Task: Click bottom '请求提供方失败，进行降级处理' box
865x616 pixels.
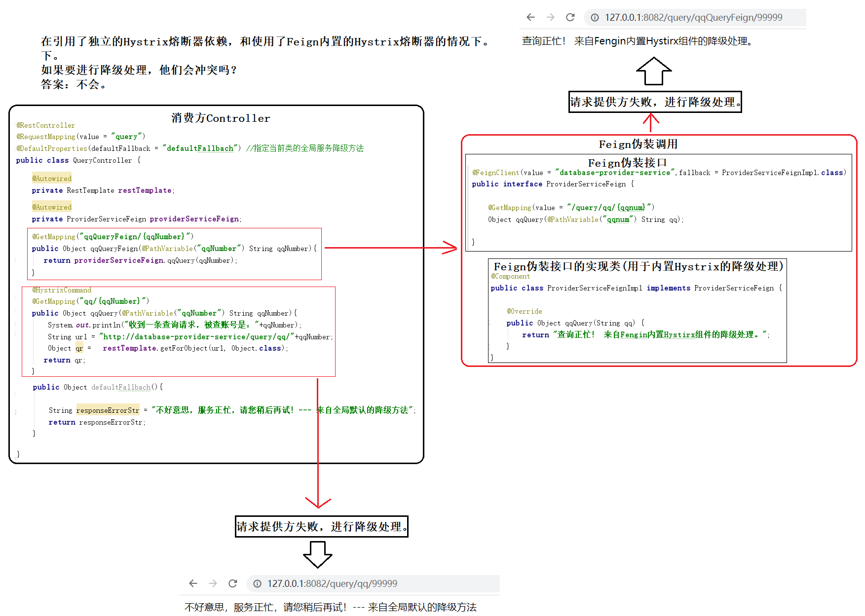Action: click(x=322, y=526)
